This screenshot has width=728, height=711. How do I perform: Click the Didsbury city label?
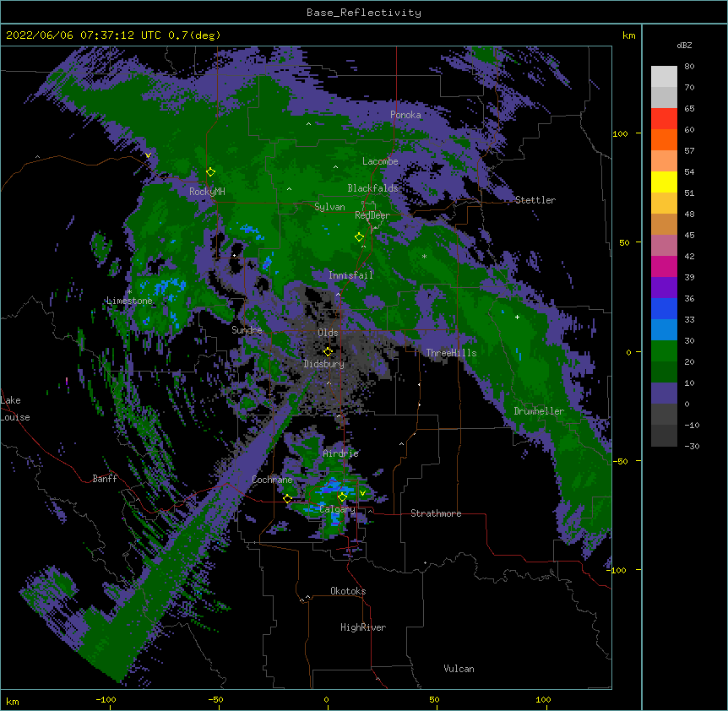click(324, 364)
